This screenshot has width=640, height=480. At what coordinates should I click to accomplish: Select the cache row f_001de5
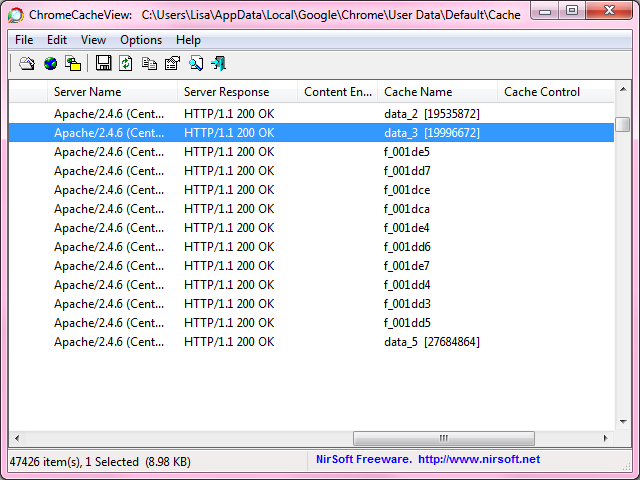click(311, 152)
